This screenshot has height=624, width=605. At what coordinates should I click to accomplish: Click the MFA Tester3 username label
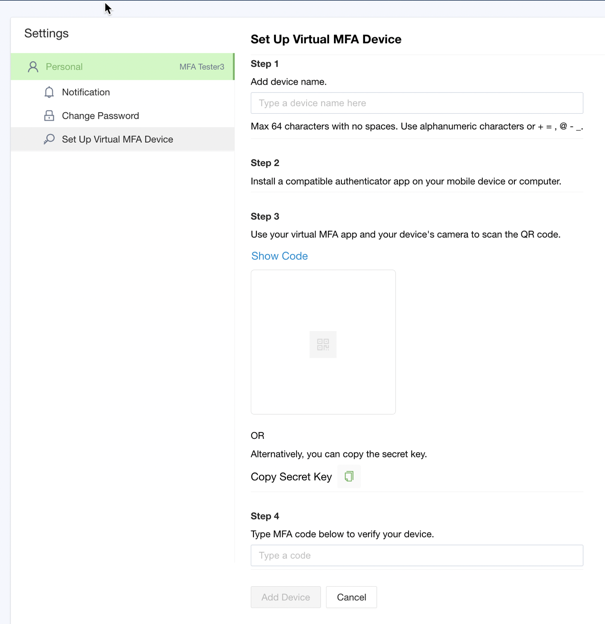pyautogui.click(x=201, y=67)
